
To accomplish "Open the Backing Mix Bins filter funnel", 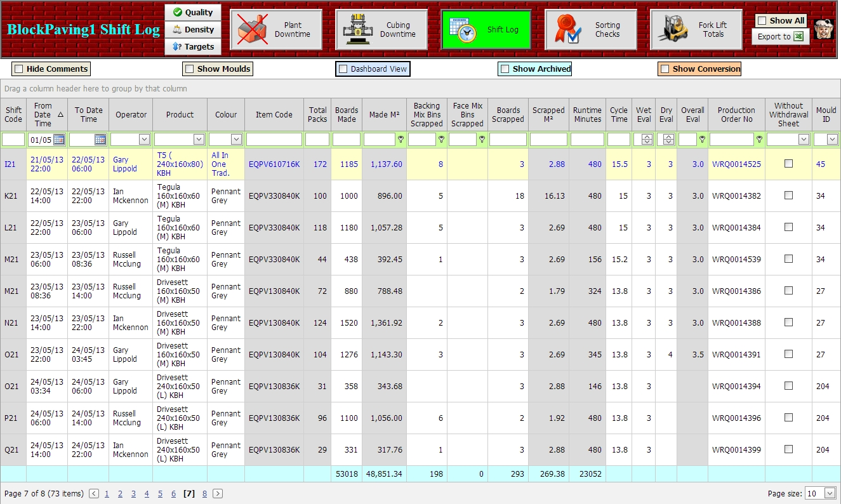I will tap(441, 139).
